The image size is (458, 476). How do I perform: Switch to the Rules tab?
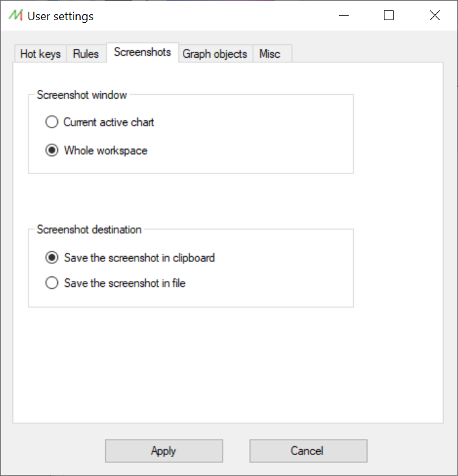(86, 54)
